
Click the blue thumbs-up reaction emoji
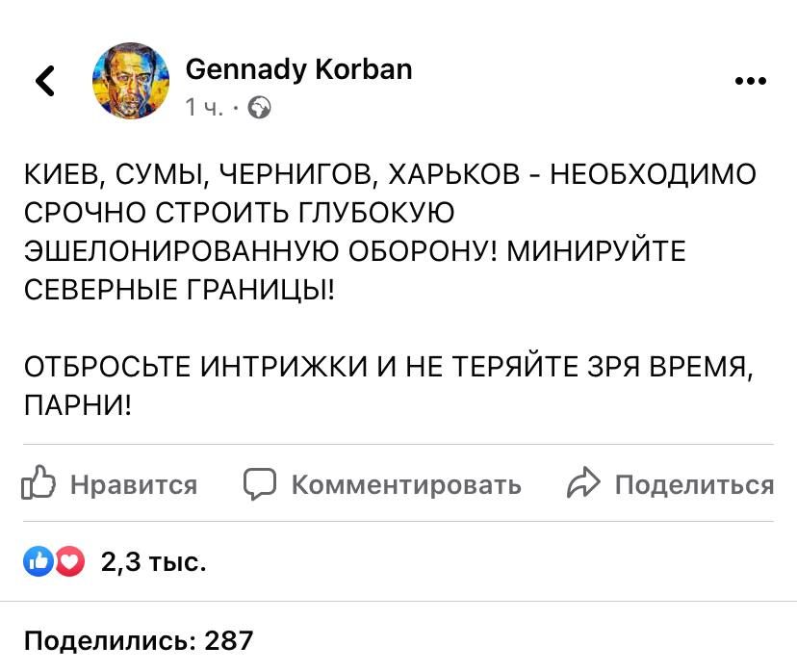click(x=39, y=561)
